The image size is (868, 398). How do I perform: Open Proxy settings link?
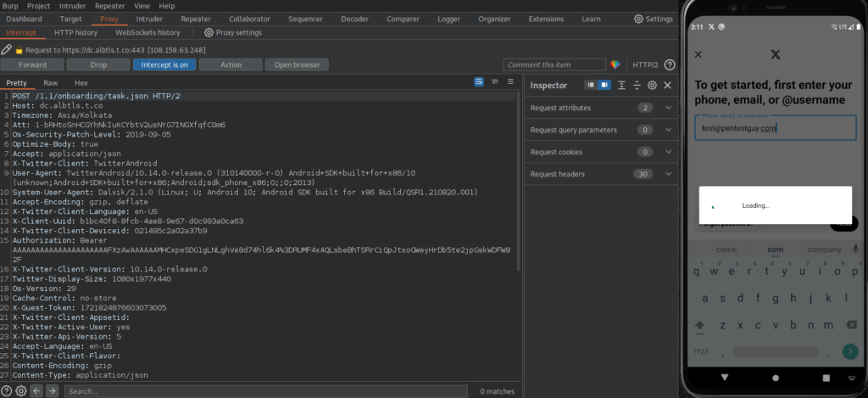233,33
